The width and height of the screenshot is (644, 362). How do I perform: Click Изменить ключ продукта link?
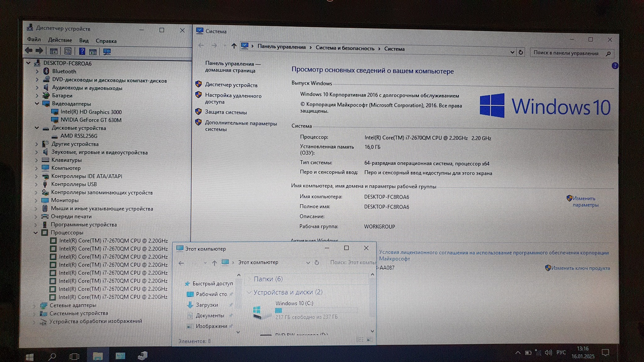click(x=580, y=268)
